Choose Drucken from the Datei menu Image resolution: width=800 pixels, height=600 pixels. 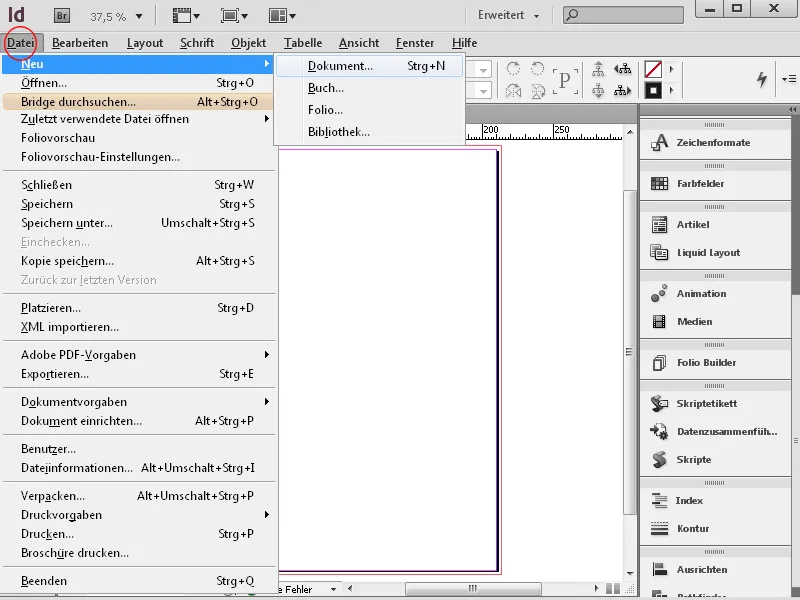click(x=49, y=535)
